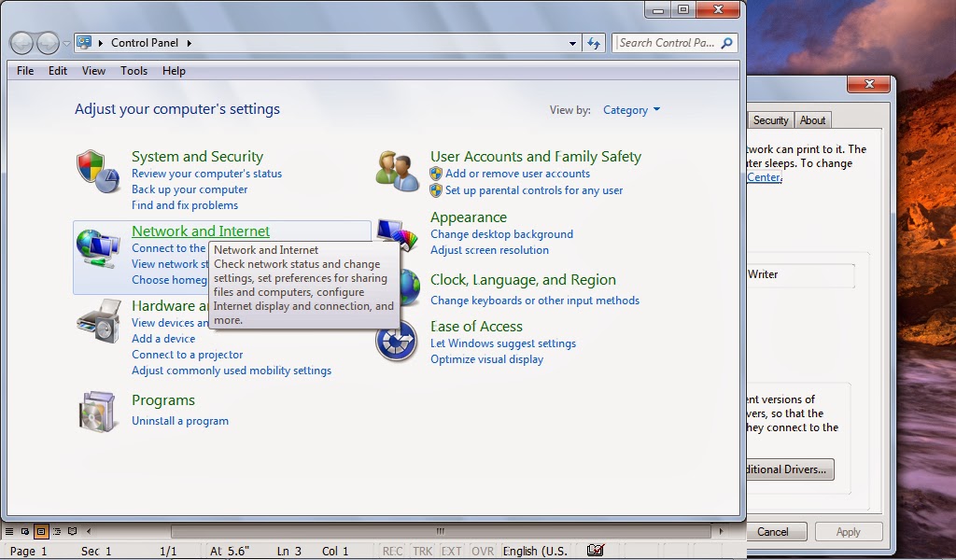956x560 pixels.
Task: Click the User Accounts people icon
Action: point(397,171)
